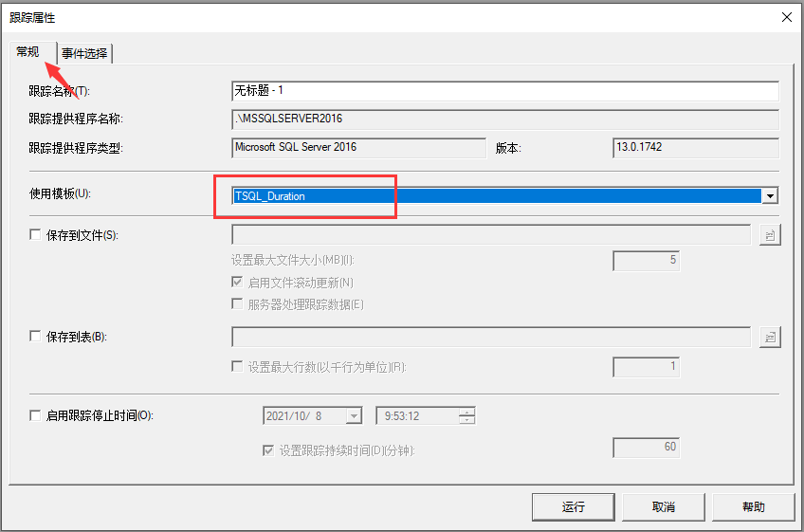Switch to the 事件选择 tab
The width and height of the screenshot is (804, 532).
tap(85, 54)
